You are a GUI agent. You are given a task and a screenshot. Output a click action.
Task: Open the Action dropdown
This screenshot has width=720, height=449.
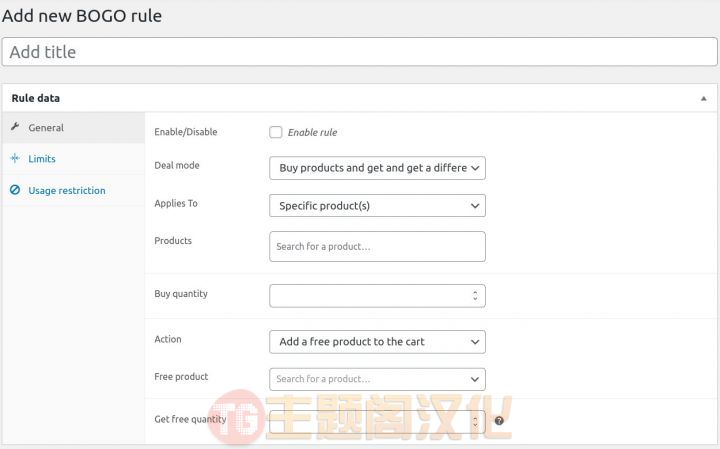coord(377,342)
